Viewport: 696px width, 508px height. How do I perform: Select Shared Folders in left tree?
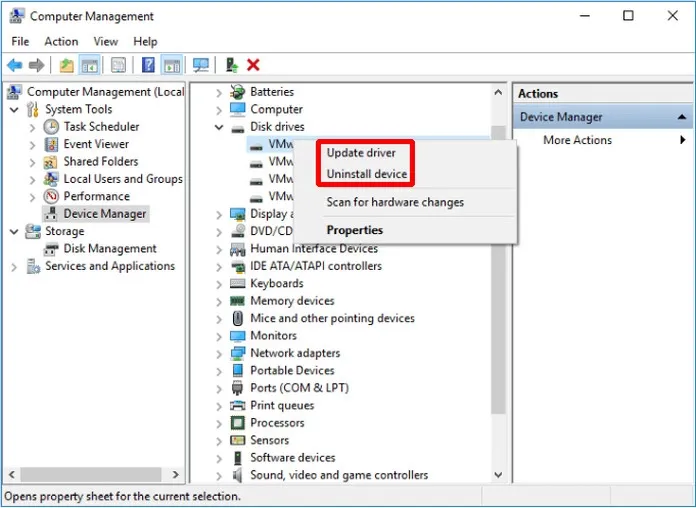[101, 162]
